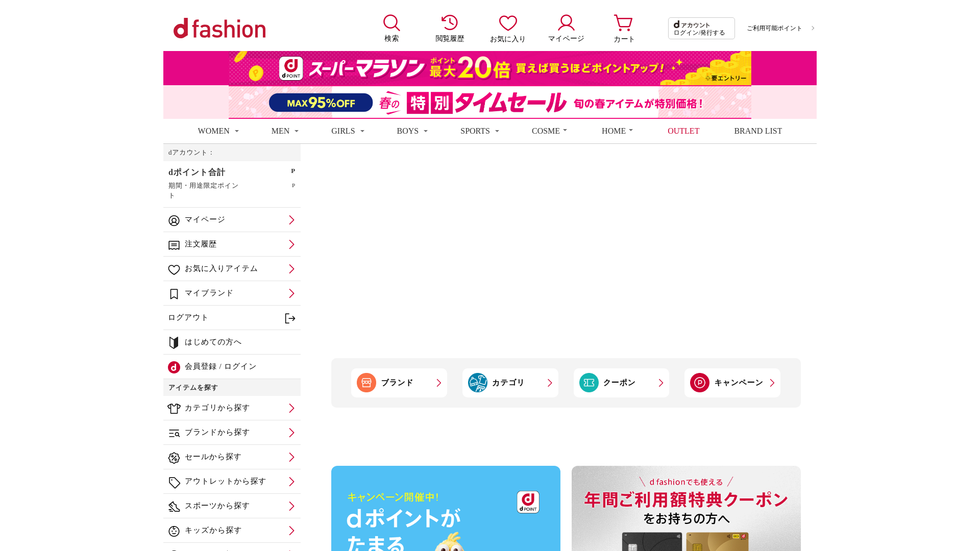Click the logout (ログアウト) exit icon
980x551 pixels.
point(290,318)
